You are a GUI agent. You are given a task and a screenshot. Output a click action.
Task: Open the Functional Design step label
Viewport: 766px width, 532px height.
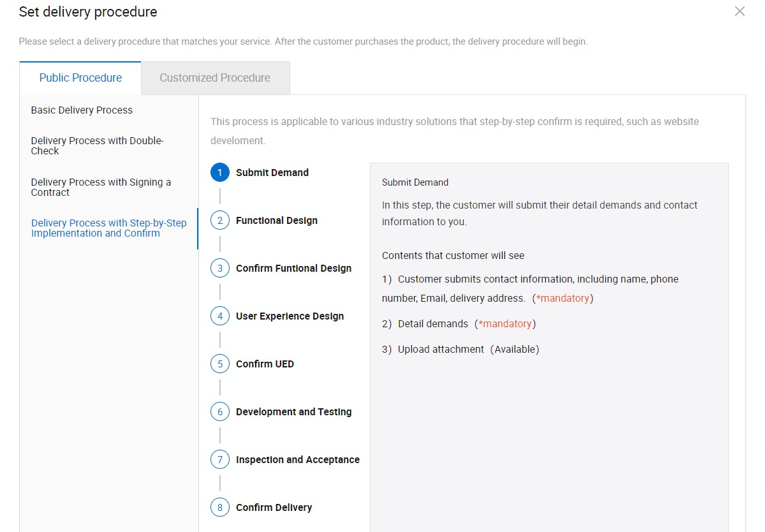(277, 221)
